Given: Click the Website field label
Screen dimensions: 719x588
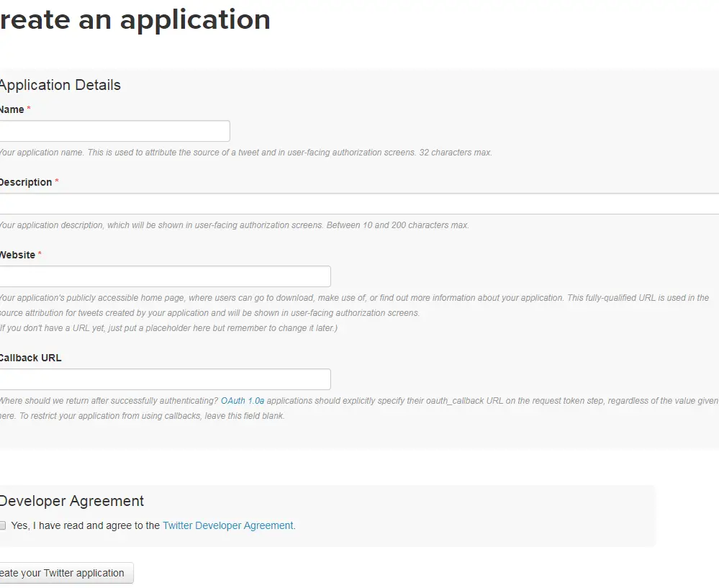Looking at the screenshot, I should click(x=17, y=255).
